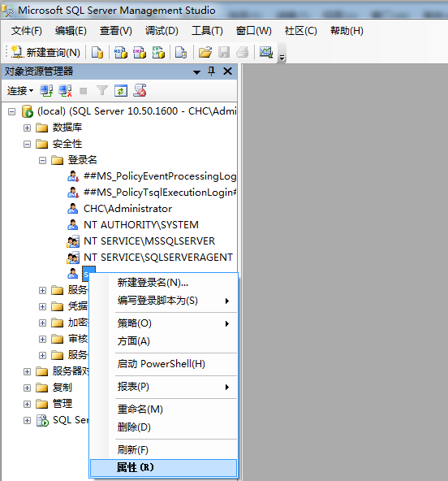Screen dimensions: 448x481
Task: Click the 复制 folder label
Action: pos(62,388)
